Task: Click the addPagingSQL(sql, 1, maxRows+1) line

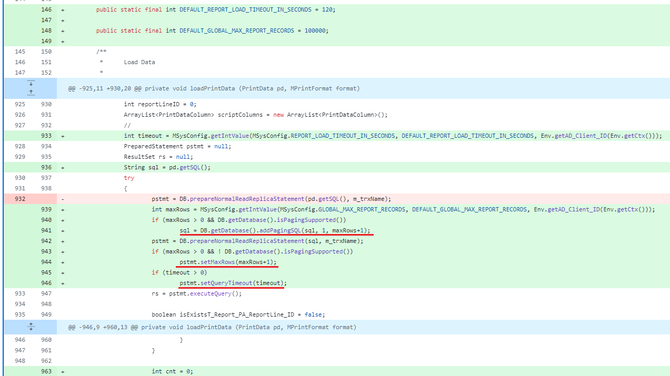Action: tap(275, 231)
